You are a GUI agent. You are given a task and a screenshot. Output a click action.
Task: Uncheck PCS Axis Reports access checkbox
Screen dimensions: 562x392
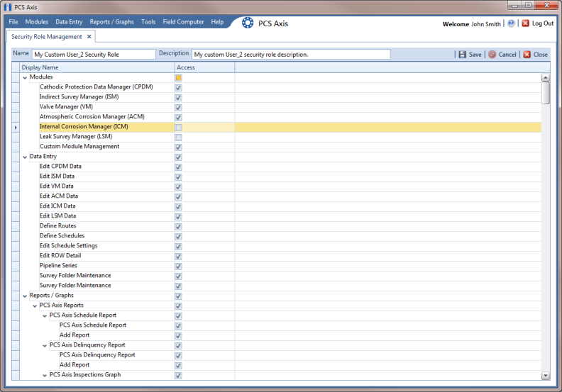[x=179, y=306]
